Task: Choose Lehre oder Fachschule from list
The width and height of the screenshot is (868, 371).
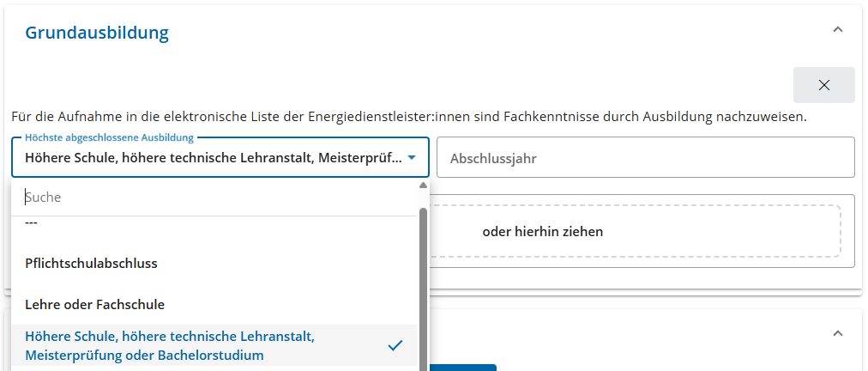Action: (x=95, y=305)
